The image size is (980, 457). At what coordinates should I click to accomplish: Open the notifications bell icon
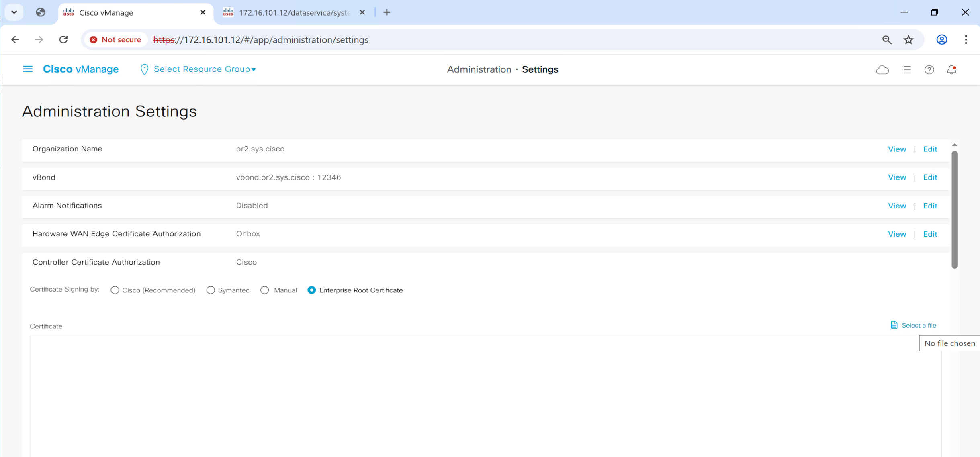coord(951,70)
